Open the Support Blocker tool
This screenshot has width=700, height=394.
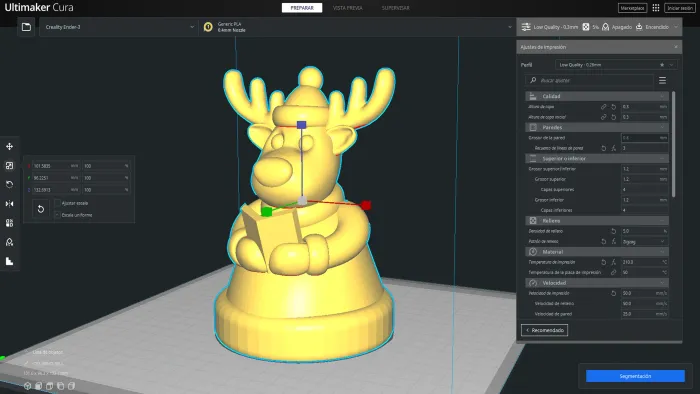[9, 242]
